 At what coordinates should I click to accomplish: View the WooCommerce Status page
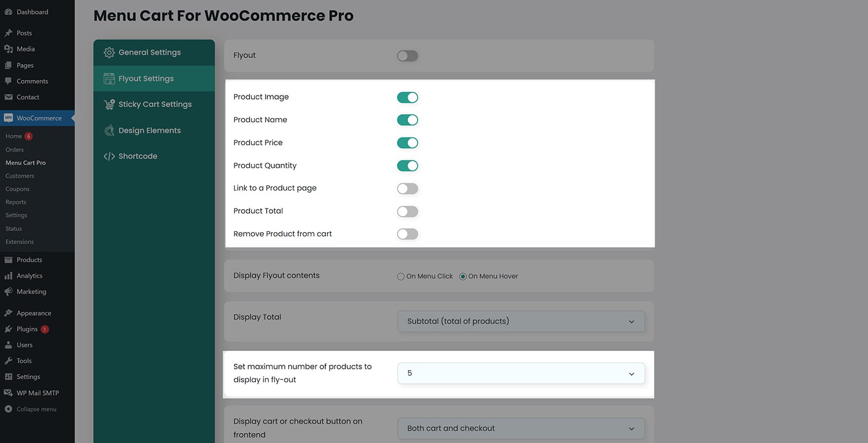point(14,229)
